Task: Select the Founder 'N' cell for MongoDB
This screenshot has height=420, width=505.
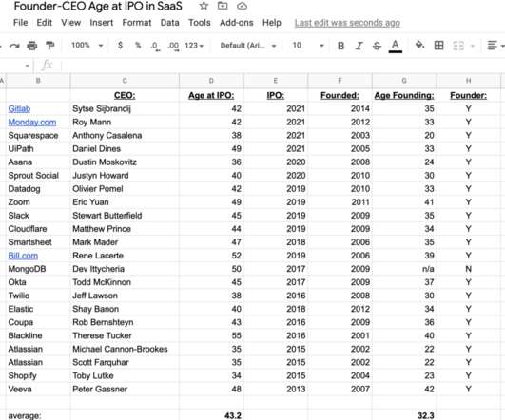Action: (x=468, y=269)
